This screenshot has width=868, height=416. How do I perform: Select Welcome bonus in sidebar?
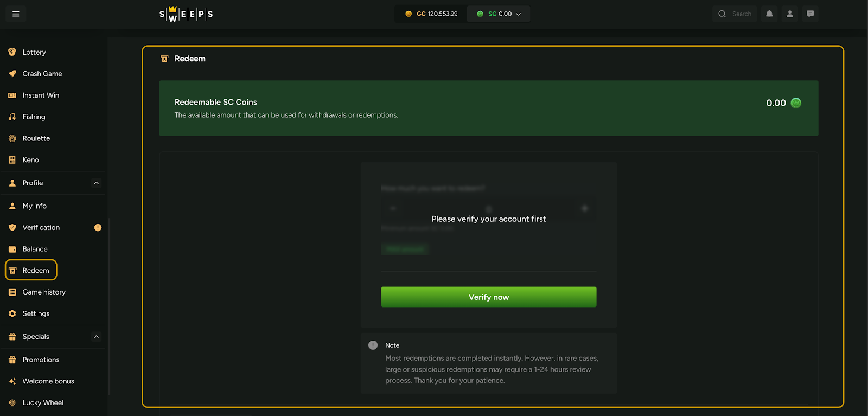pos(48,381)
